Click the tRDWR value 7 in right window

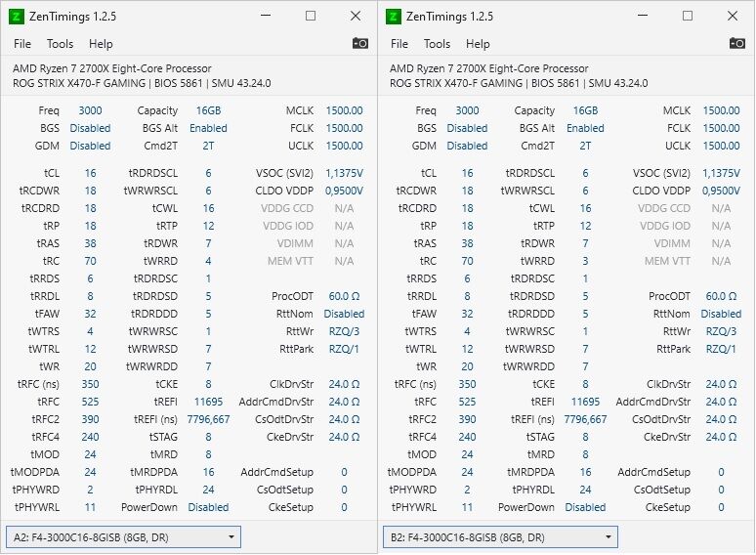tap(585, 243)
